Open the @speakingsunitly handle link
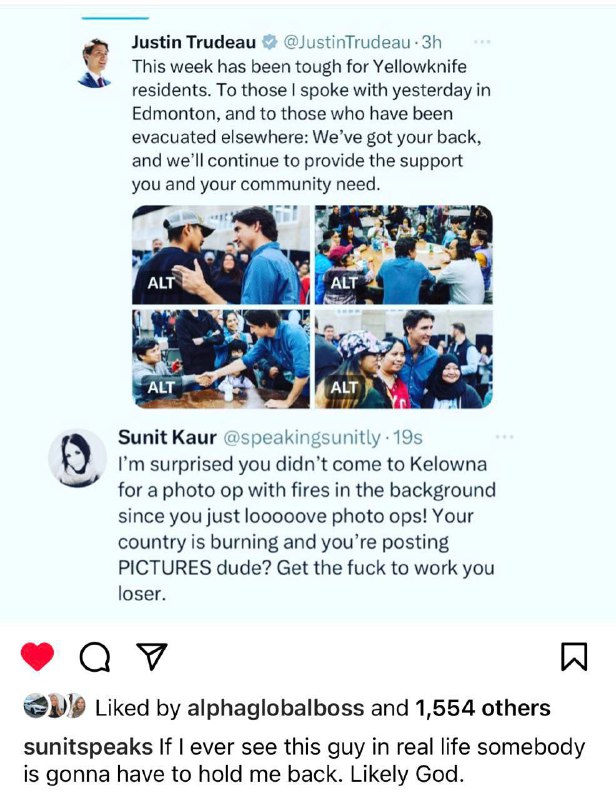 302,437
